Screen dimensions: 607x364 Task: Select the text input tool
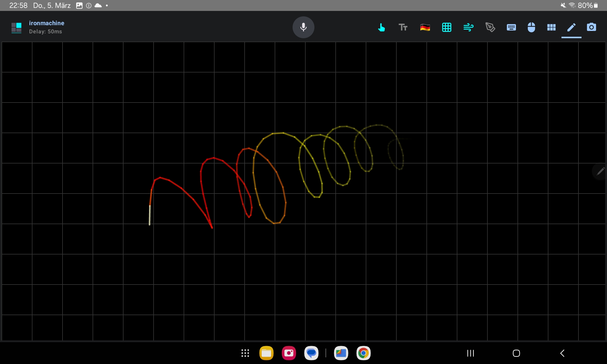point(403,27)
